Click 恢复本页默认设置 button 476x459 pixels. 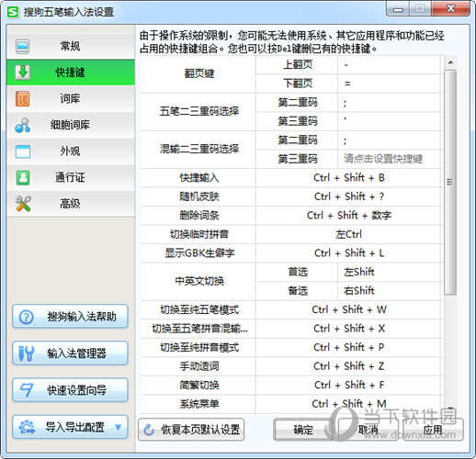[x=191, y=430]
